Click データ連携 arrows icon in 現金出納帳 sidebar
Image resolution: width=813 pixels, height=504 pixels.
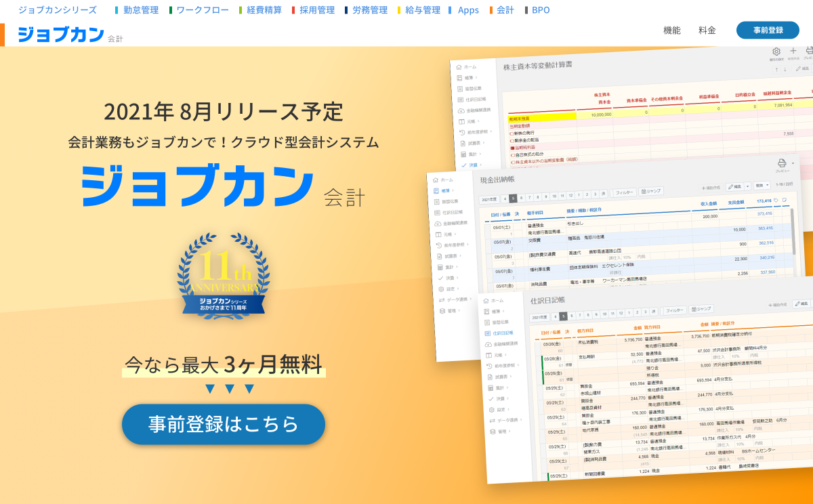[442, 299]
